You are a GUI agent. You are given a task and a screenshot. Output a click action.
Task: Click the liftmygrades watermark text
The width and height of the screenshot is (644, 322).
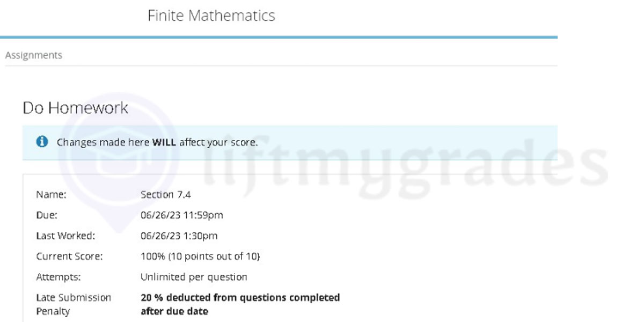[x=408, y=166]
